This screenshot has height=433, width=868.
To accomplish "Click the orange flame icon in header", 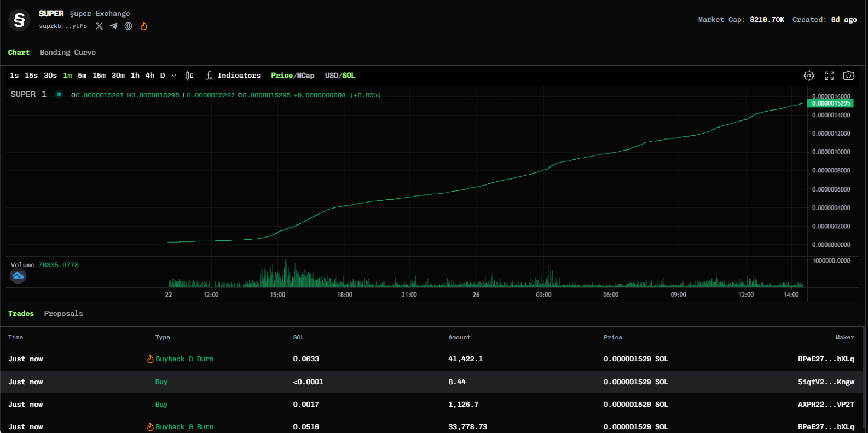I will (143, 26).
